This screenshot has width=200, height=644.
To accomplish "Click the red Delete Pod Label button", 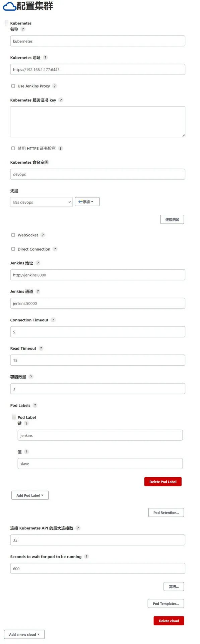I will pos(163,482).
